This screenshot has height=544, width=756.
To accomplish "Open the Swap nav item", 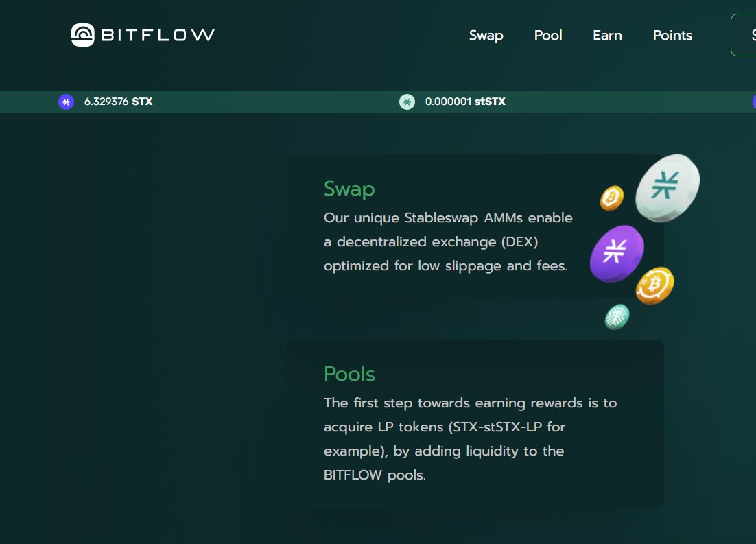I will [486, 36].
